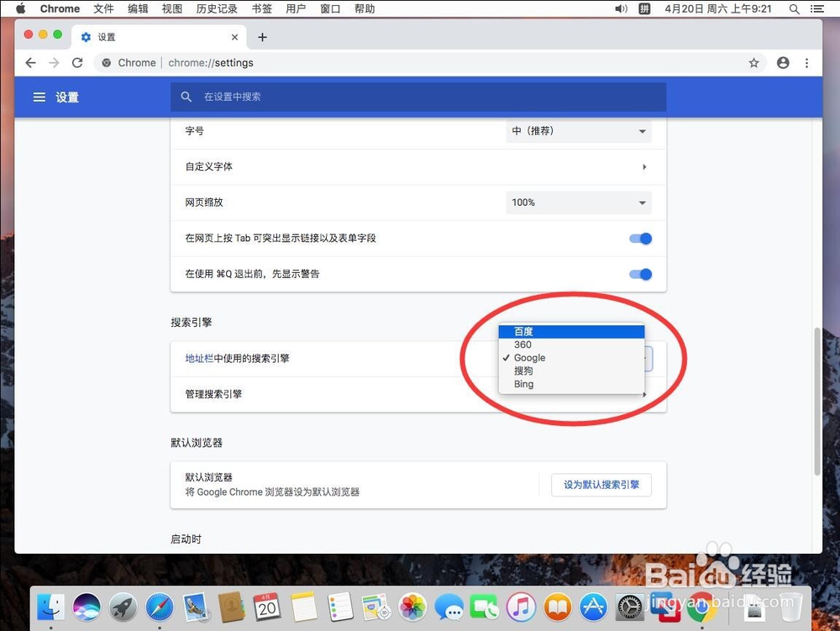Open App Store from the dock

pyautogui.click(x=593, y=607)
